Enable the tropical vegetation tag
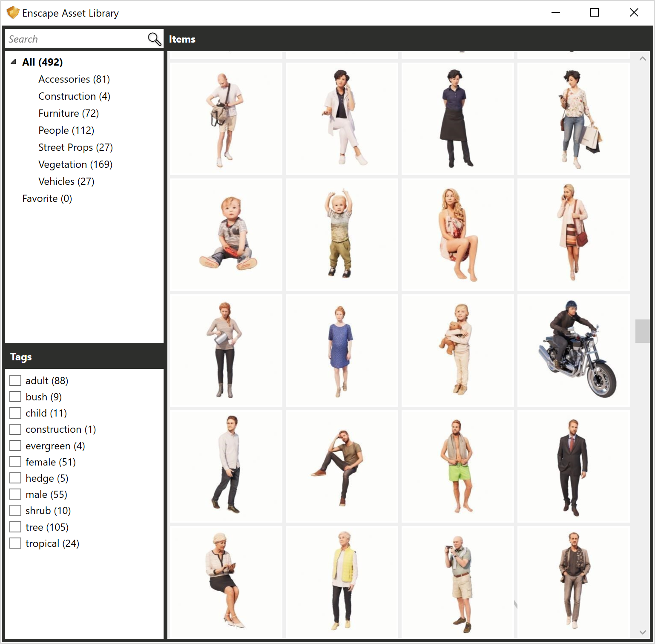The image size is (655, 644). coord(15,543)
